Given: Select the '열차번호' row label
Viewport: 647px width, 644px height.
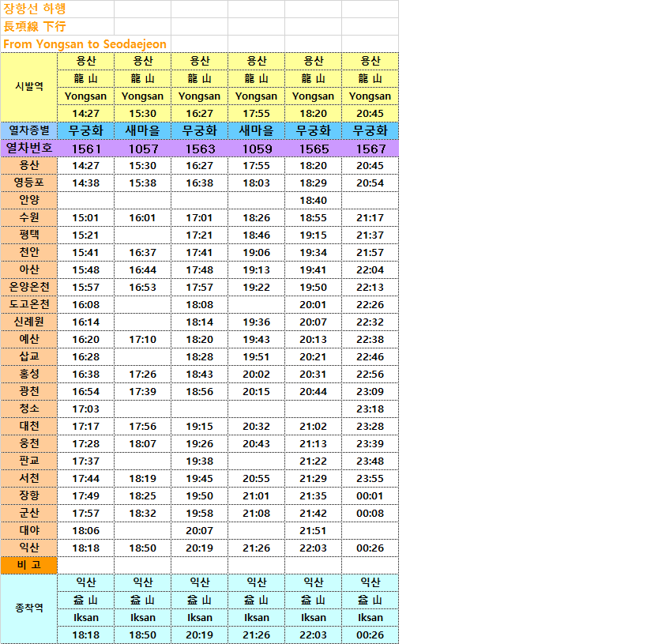Looking at the screenshot, I should [x=29, y=149].
